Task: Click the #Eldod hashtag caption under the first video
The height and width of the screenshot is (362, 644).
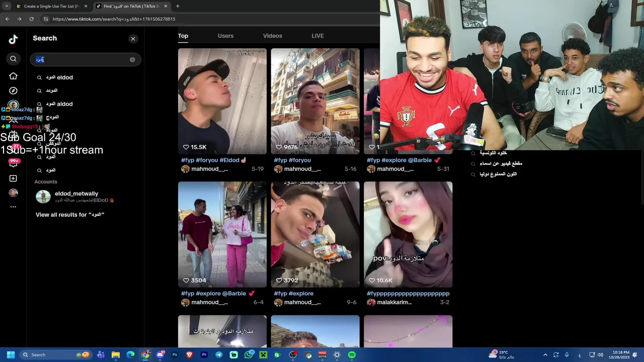Action: 229,160
